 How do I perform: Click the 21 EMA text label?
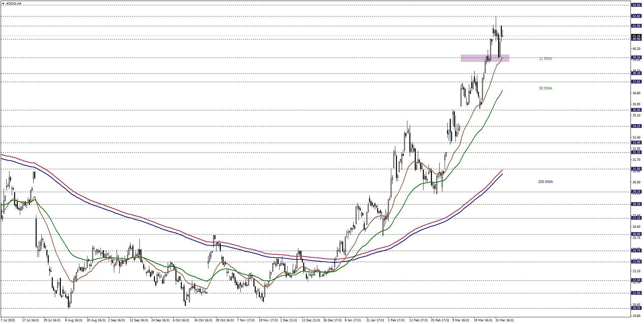(x=545, y=59)
